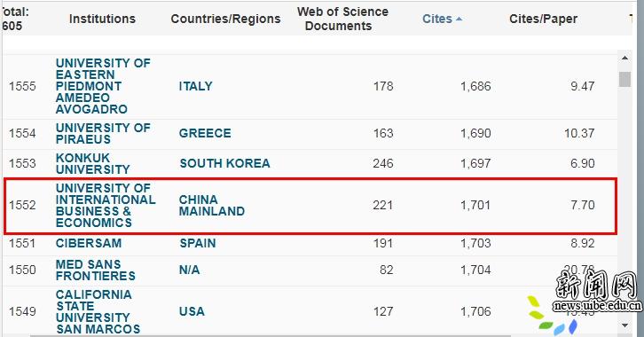644x337 pixels.
Task: Sort by Cites column header
Action: click(437, 19)
